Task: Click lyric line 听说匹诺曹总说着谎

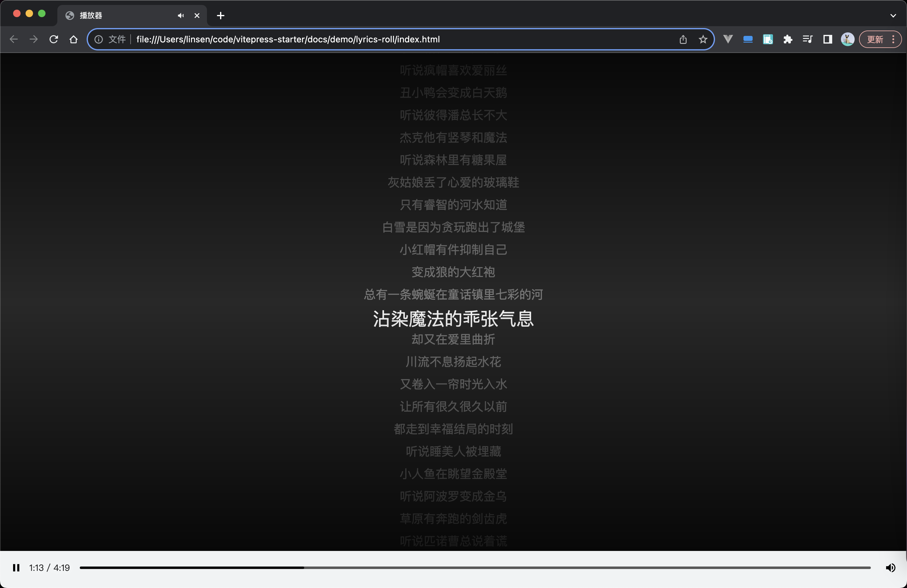Action: pos(453,541)
